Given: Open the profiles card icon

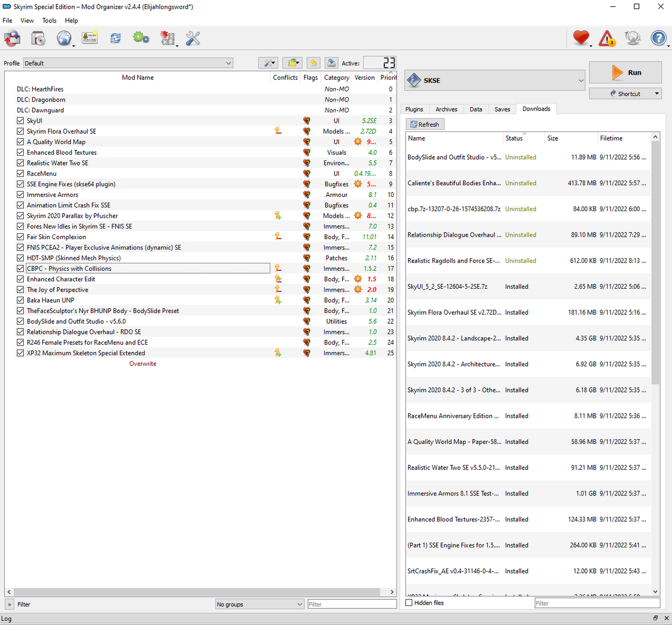Looking at the screenshot, I should [x=90, y=38].
